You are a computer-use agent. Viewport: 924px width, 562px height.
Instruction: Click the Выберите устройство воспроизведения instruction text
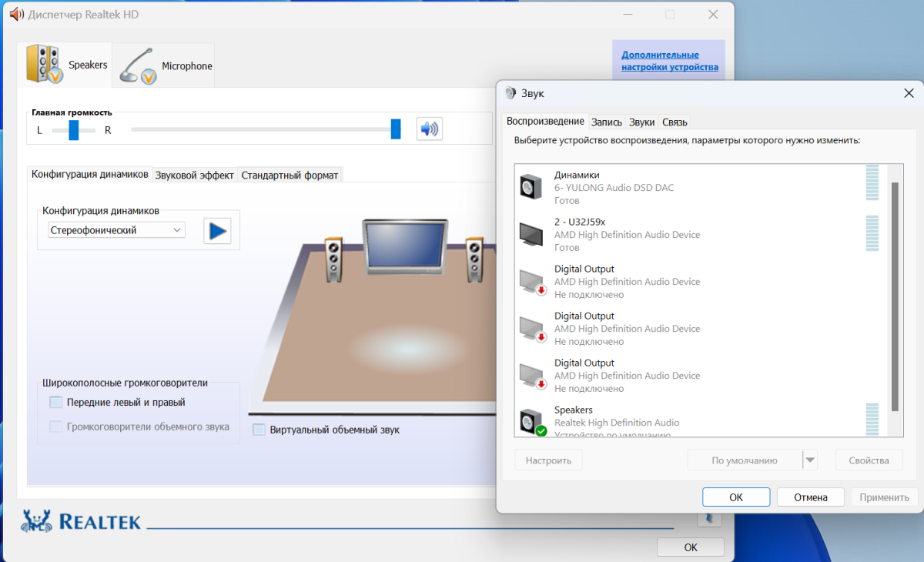point(687,141)
